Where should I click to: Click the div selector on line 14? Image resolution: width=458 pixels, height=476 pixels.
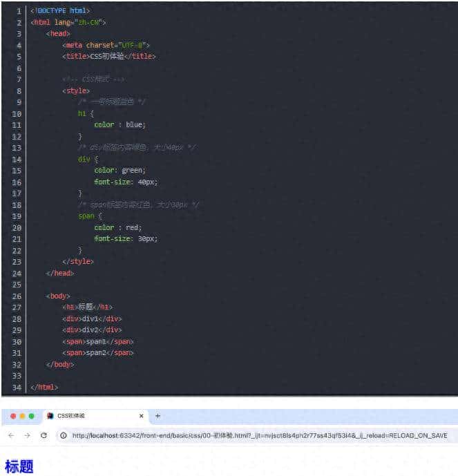[84, 159]
